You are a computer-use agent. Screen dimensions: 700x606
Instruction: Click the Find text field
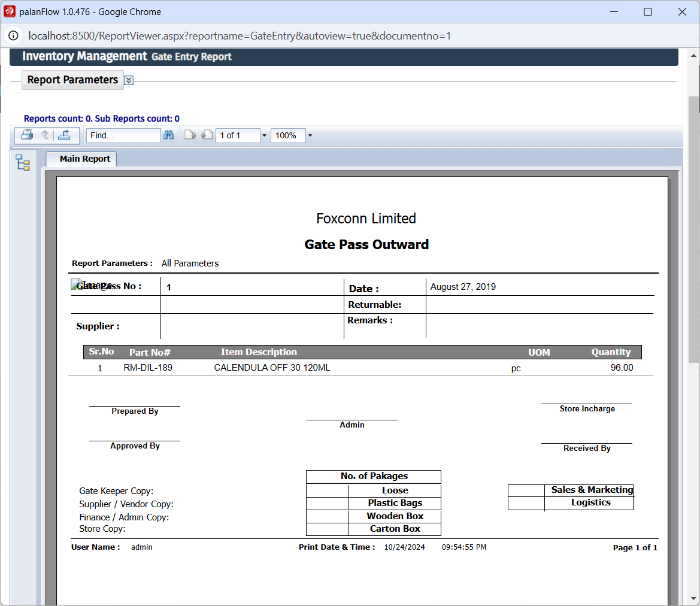pos(123,135)
